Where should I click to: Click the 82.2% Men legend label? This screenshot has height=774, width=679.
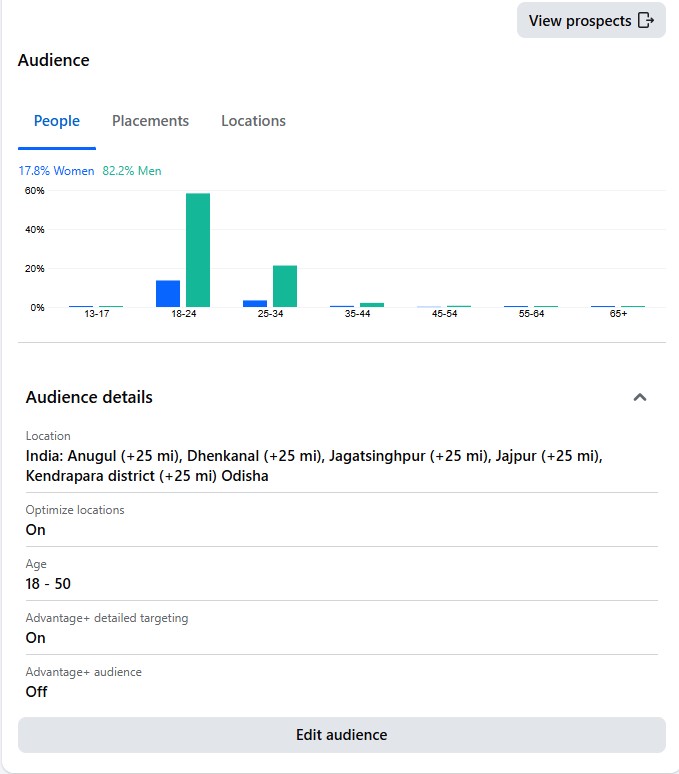(132, 171)
